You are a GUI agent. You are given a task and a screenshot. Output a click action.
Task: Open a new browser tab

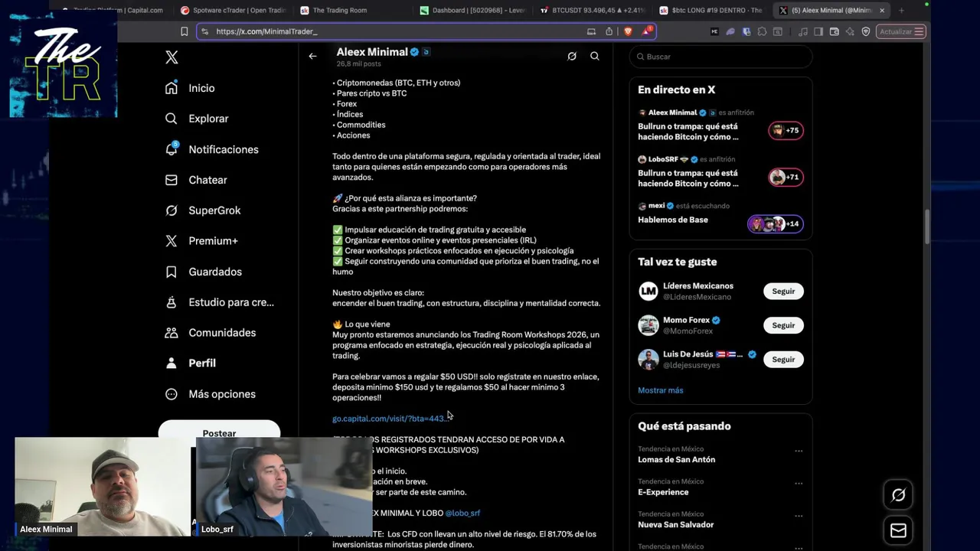click(901, 10)
